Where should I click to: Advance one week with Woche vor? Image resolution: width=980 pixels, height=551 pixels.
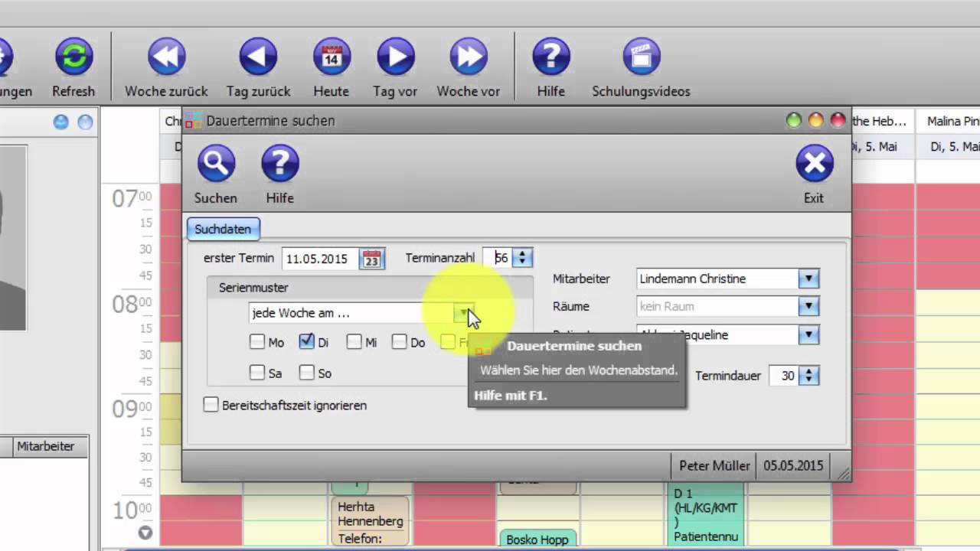point(468,58)
